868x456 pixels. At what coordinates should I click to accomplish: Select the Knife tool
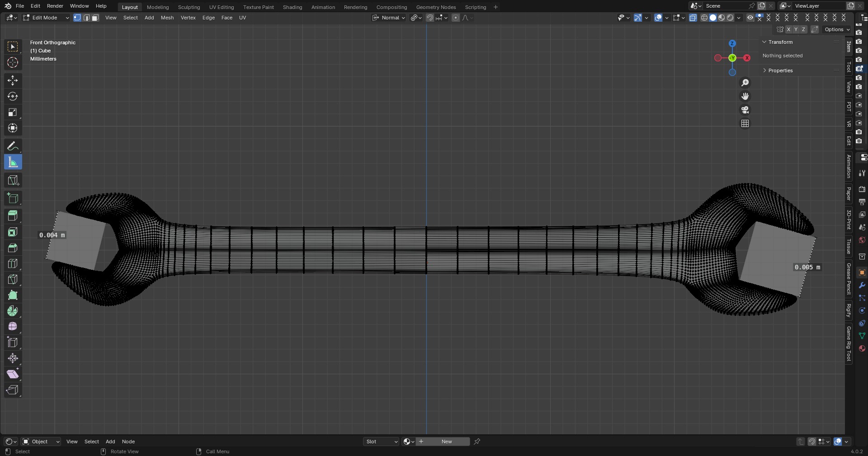[13, 279]
